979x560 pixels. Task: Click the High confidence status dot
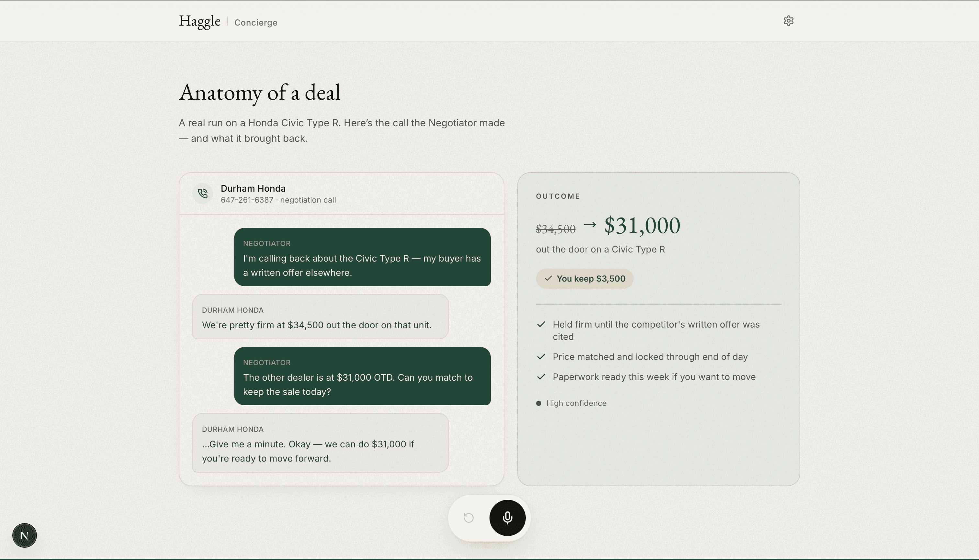pyautogui.click(x=538, y=403)
